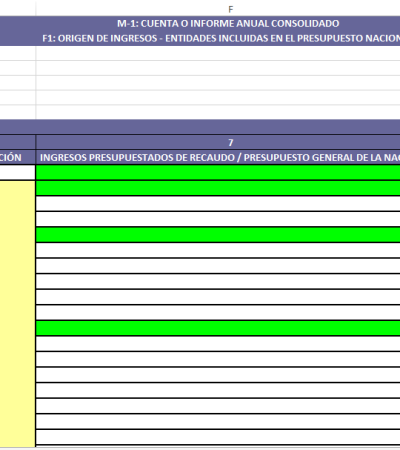This screenshot has width=400, height=450.
Task: Select white cell directly below second green cell
Action: (x=218, y=204)
